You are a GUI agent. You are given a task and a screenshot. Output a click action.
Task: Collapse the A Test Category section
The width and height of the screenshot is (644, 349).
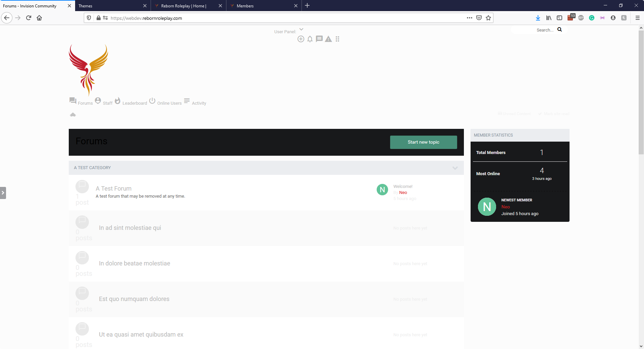click(455, 168)
